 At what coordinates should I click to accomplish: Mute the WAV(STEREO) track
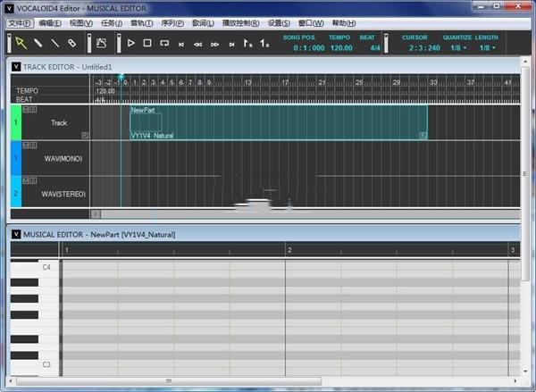[x=26, y=180]
